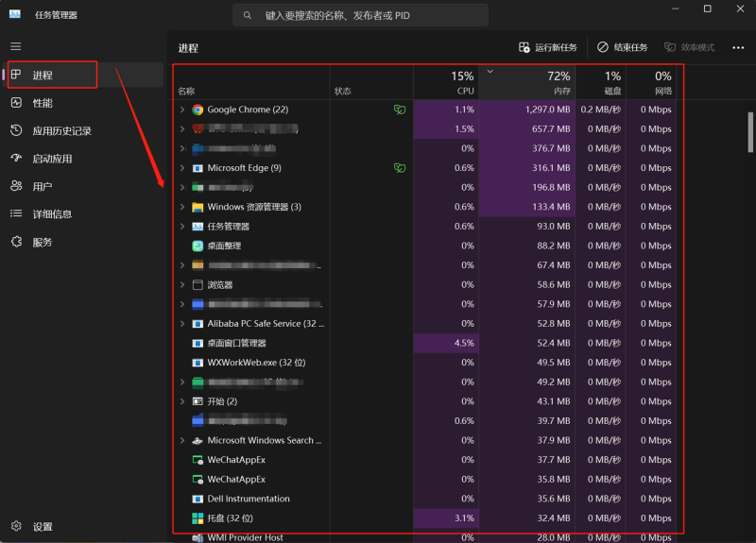The image size is (756, 543).
Task: Click the 详细信息 list icon
Action: point(16,213)
